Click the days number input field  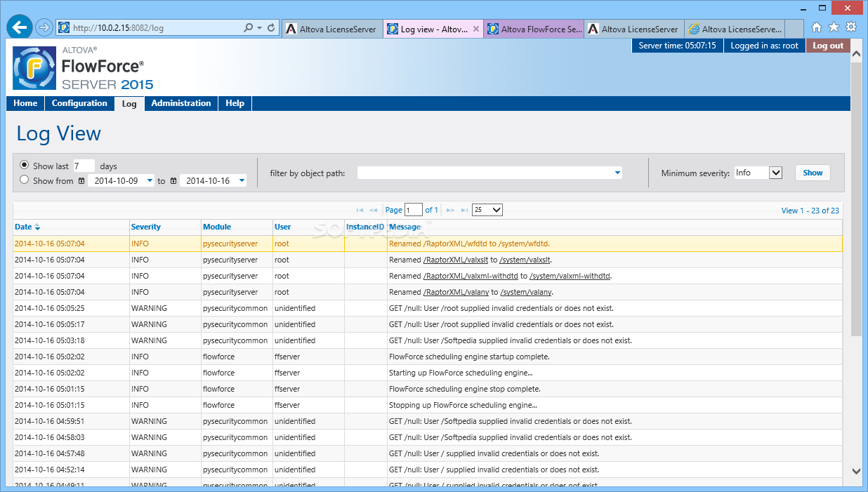(84, 166)
